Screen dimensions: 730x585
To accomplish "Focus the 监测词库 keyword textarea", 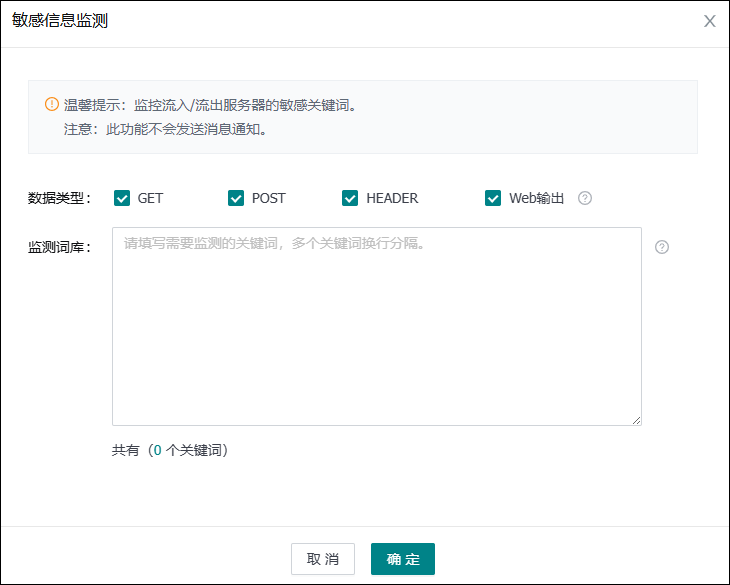I will coord(377,326).
